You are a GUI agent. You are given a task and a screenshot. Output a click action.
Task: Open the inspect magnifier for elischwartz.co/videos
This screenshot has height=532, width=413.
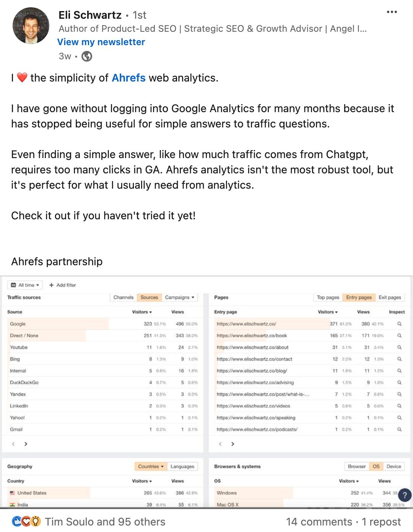click(x=399, y=406)
